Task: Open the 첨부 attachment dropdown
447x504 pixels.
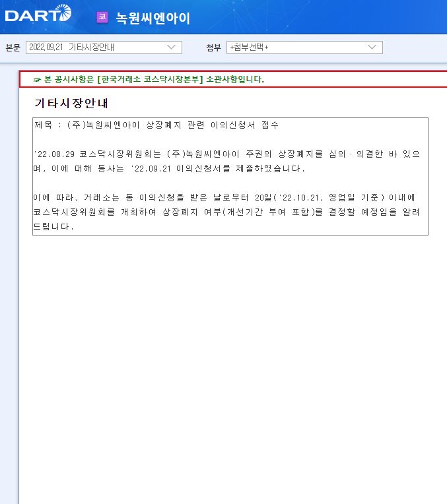Action: click(x=304, y=47)
